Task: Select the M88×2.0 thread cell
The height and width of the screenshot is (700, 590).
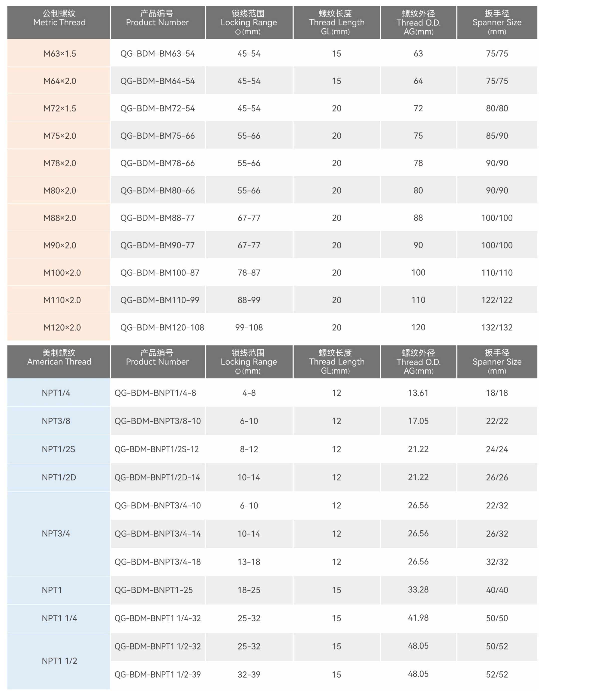Action: (60, 218)
